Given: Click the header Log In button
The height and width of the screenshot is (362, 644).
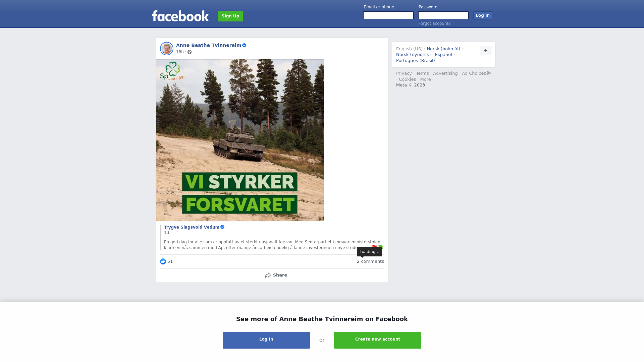Looking at the screenshot, I should tap(483, 15).
